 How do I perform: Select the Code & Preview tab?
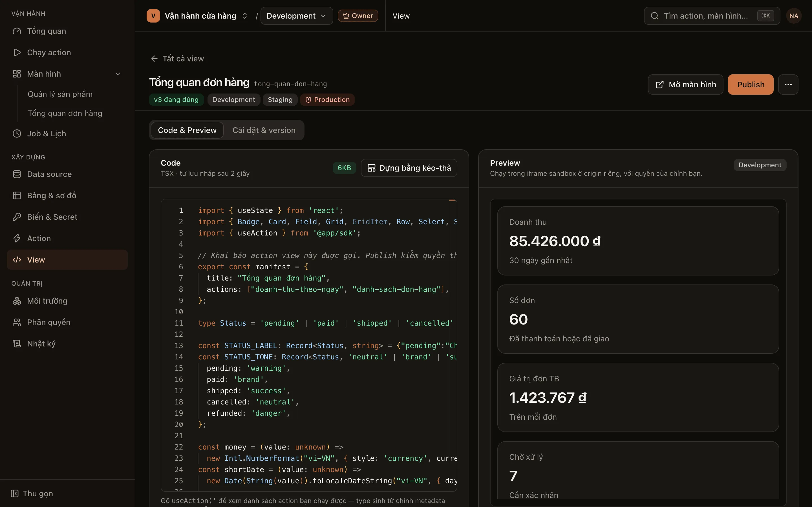pos(187,130)
